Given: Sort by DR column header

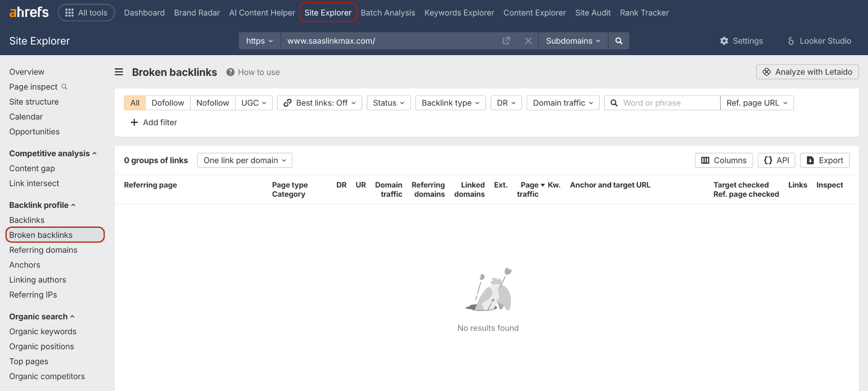Looking at the screenshot, I should coord(341,185).
